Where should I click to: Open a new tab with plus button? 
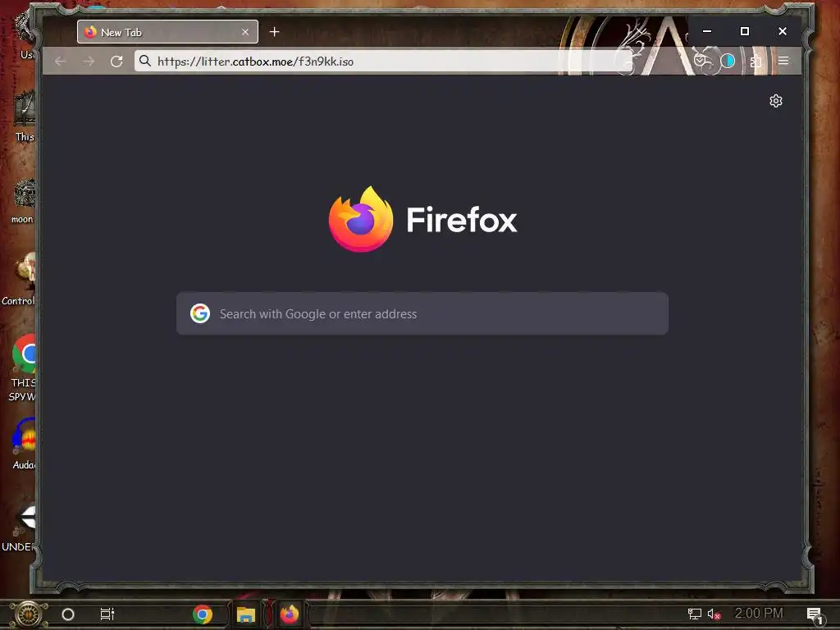274,32
